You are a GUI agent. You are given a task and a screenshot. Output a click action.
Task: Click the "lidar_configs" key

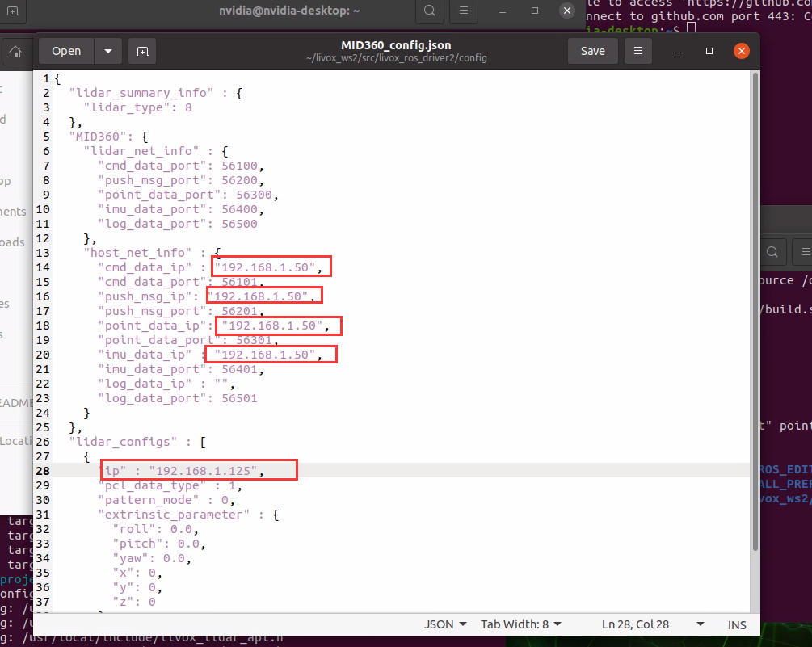pos(124,442)
